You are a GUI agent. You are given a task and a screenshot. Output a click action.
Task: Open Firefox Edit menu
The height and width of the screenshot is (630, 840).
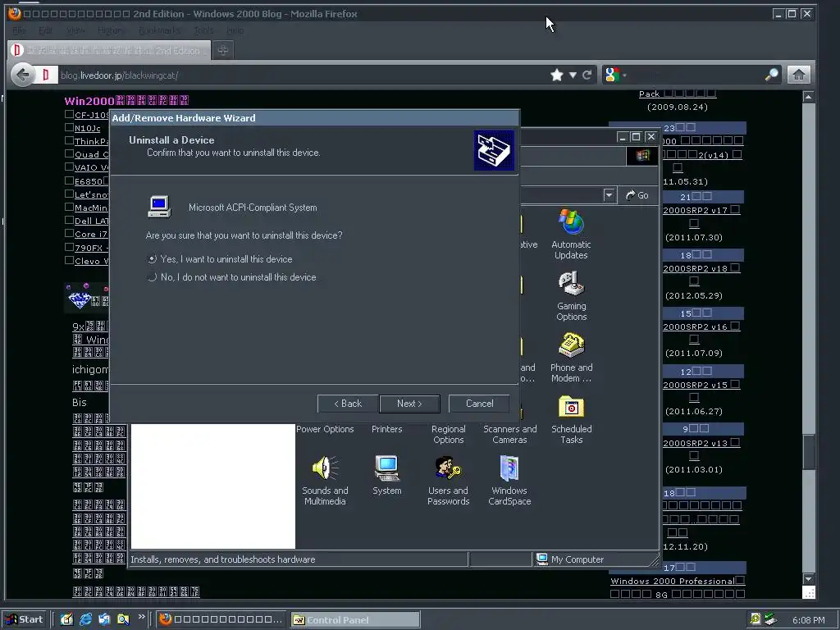(x=46, y=30)
